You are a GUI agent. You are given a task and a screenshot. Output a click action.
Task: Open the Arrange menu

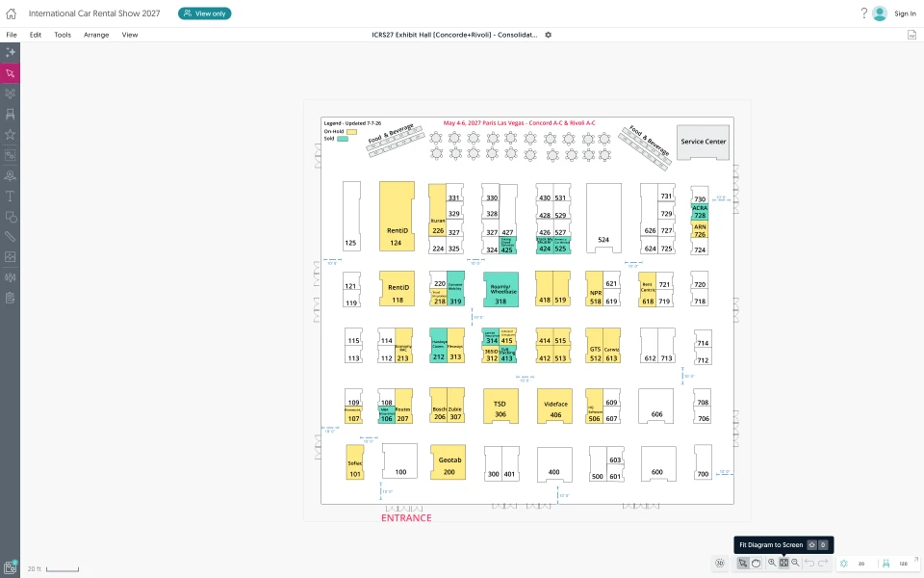96,35
